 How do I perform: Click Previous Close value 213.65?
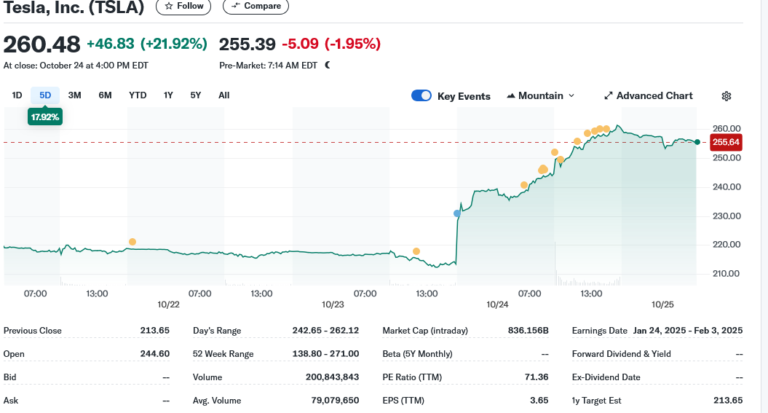coord(155,330)
